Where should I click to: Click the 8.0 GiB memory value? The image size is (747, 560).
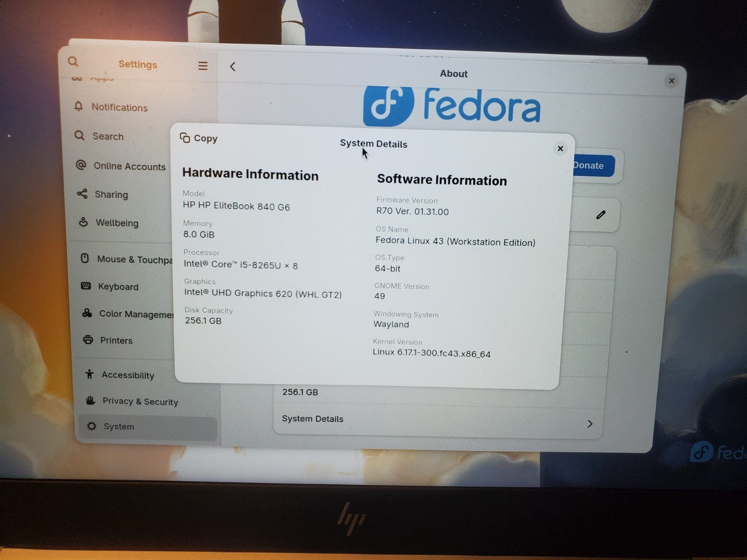tap(199, 234)
